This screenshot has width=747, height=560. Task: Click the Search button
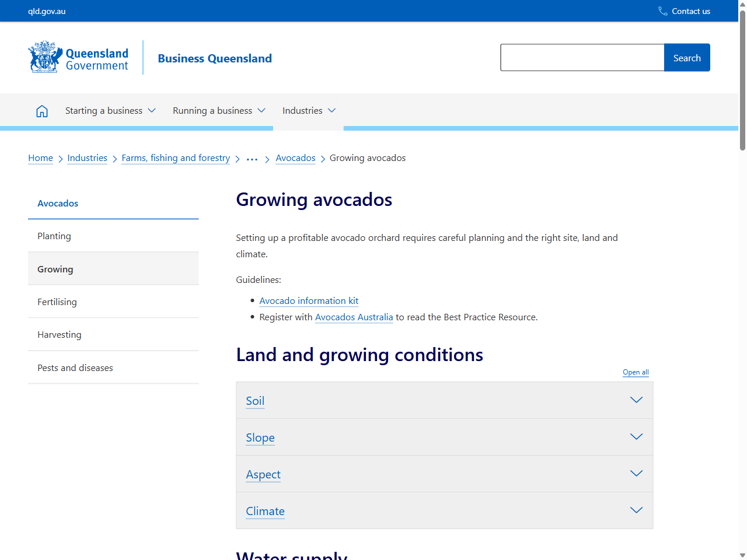[687, 57]
